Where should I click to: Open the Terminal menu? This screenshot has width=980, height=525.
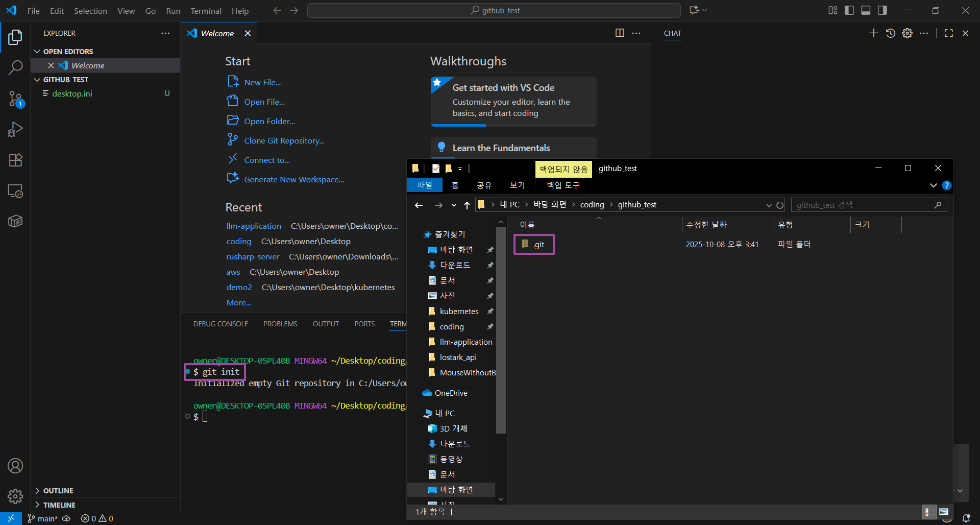[x=206, y=11]
